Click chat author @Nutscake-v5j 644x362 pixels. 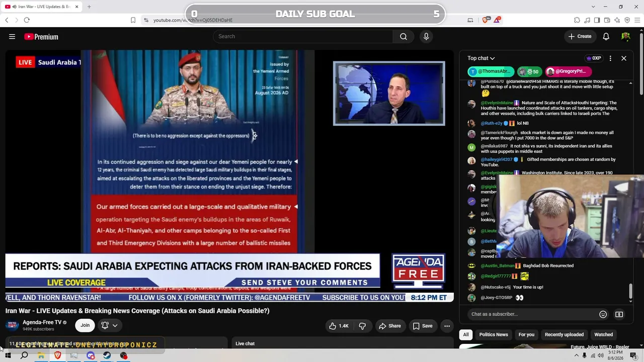(496, 287)
